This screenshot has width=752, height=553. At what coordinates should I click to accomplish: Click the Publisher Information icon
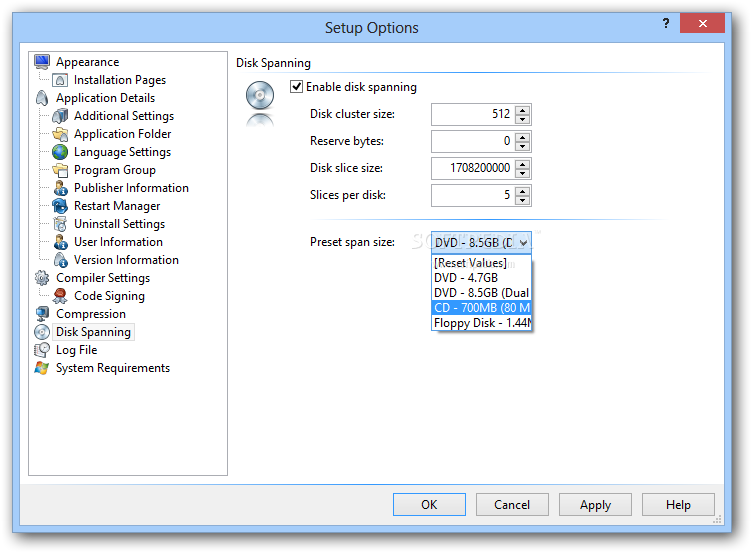60,188
